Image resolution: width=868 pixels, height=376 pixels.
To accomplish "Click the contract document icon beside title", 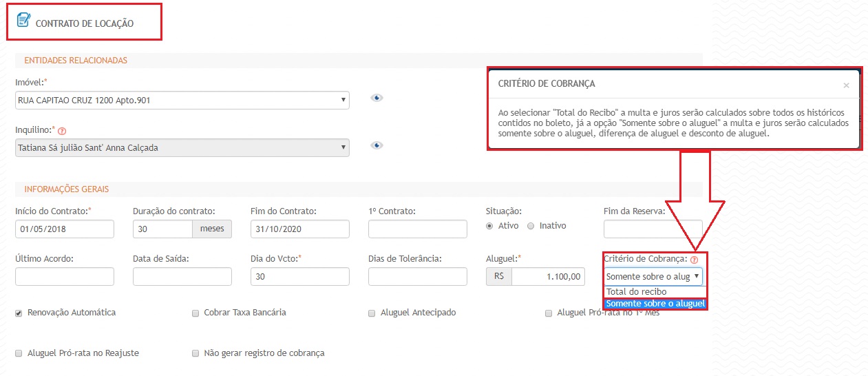I will [x=23, y=20].
